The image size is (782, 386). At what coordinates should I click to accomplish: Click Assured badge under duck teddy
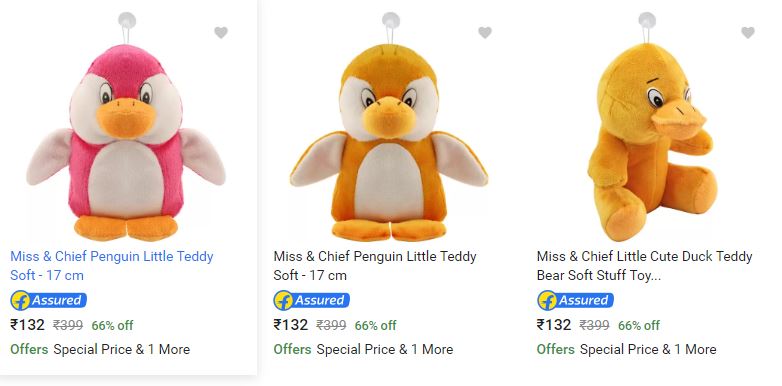click(x=575, y=300)
